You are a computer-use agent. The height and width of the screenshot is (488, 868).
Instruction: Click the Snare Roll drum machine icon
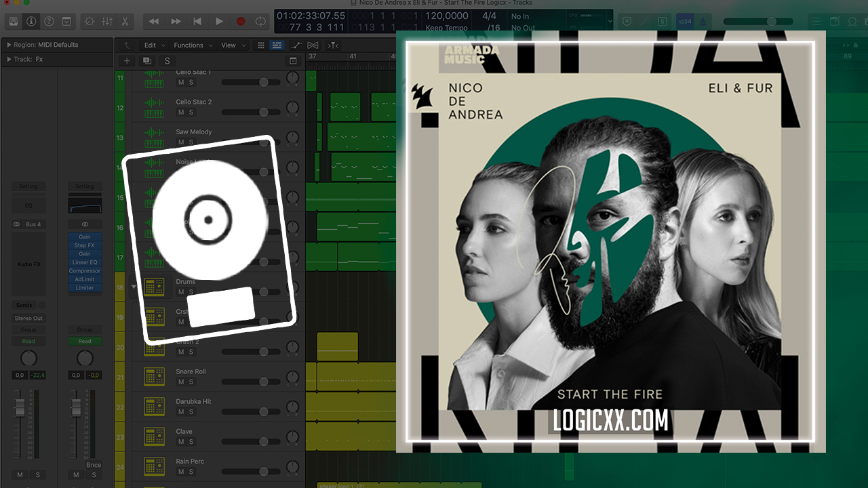coord(154,377)
